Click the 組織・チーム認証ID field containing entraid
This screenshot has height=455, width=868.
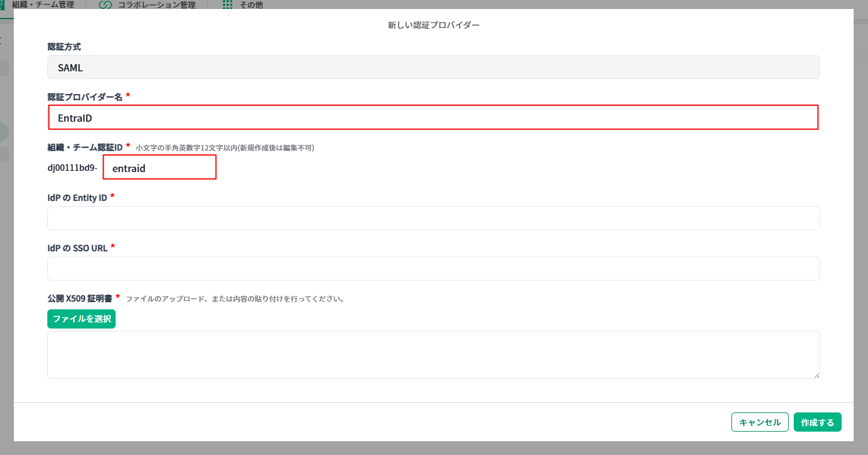[x=159, y=167]
